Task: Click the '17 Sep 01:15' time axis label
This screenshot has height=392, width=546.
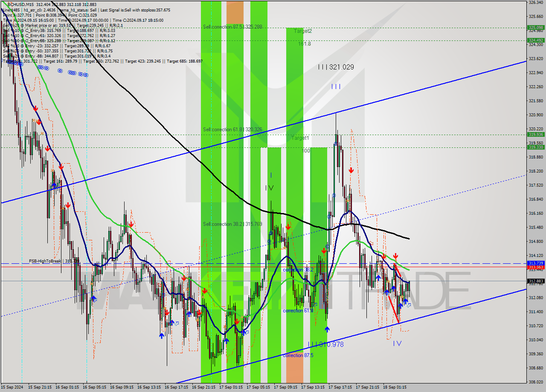Action: (231, 387)
